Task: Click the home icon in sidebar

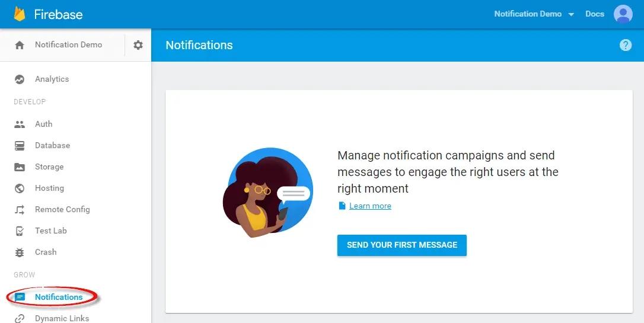Action: [20, 45]
